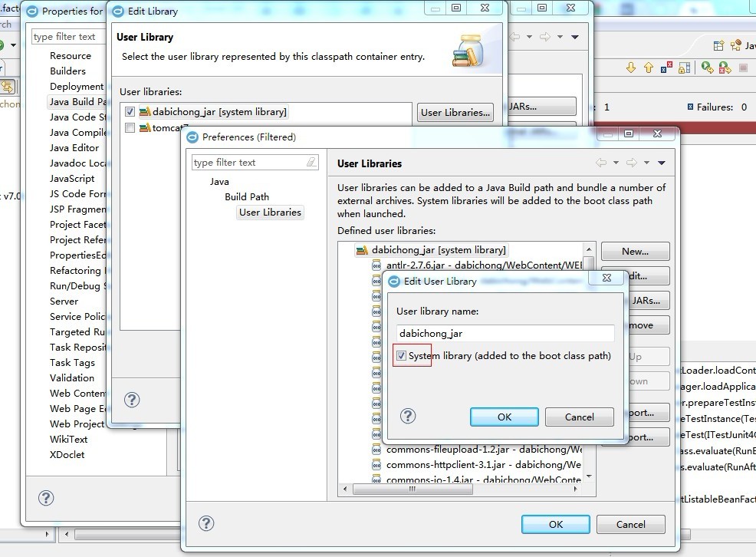The image size is (756, 557).
Task: Select Builders in Properties tree
Action: pos(68,71)
